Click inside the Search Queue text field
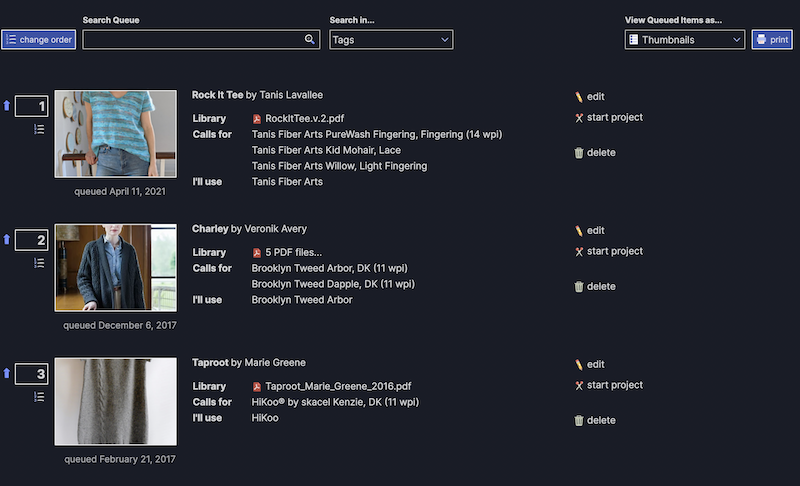 pos(192,40)
